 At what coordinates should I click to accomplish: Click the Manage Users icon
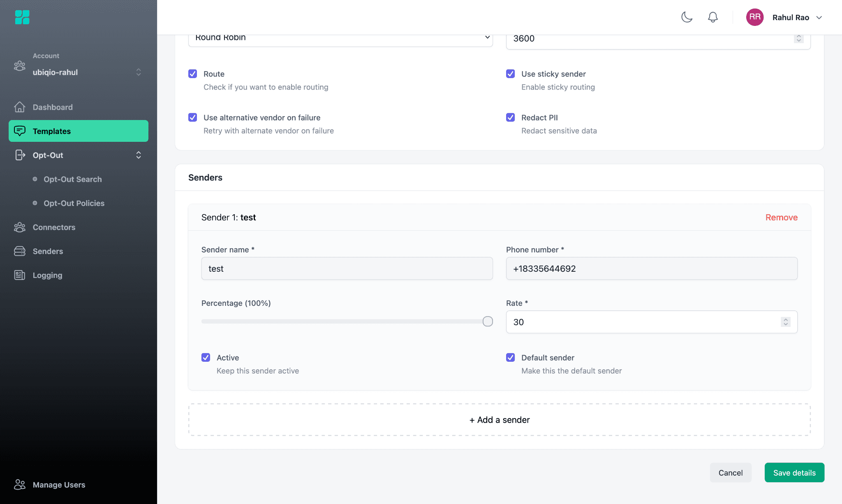pyautogui.click(x=19, y=485)
